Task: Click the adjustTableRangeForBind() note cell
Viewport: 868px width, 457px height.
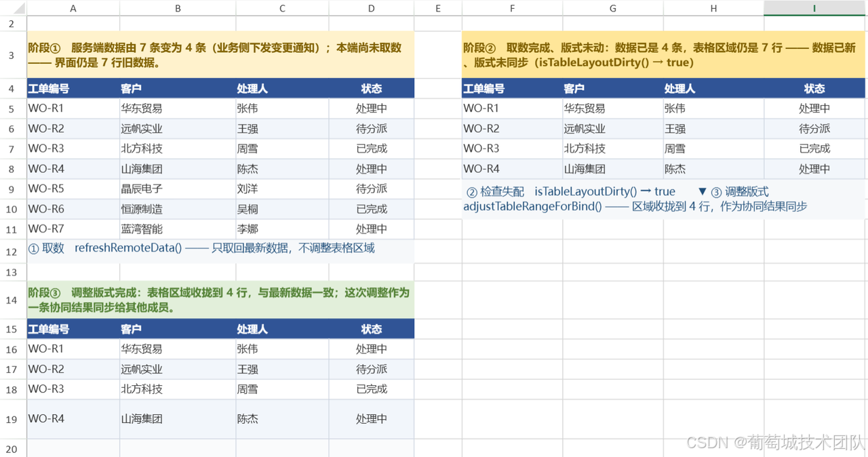Action: (x=663, y=199)
